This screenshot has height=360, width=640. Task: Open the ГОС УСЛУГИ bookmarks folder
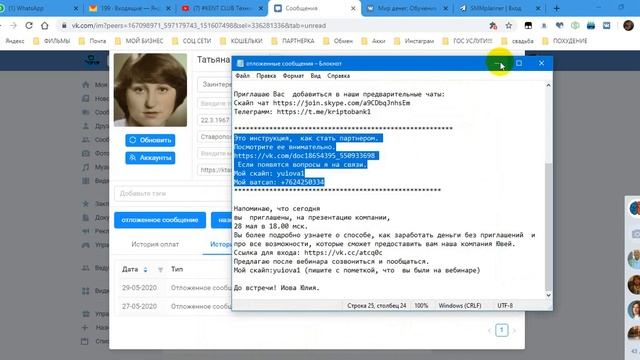coord(468,41)
